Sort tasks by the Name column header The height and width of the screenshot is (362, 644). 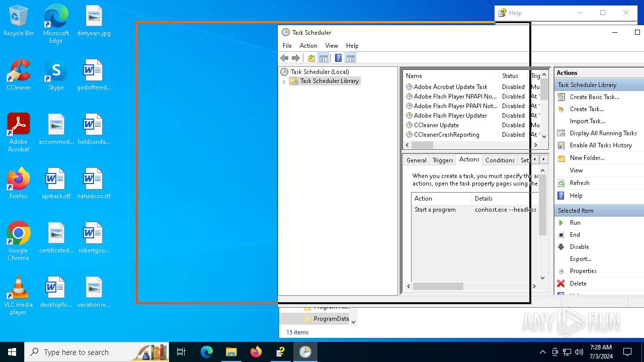pos(451,76)
